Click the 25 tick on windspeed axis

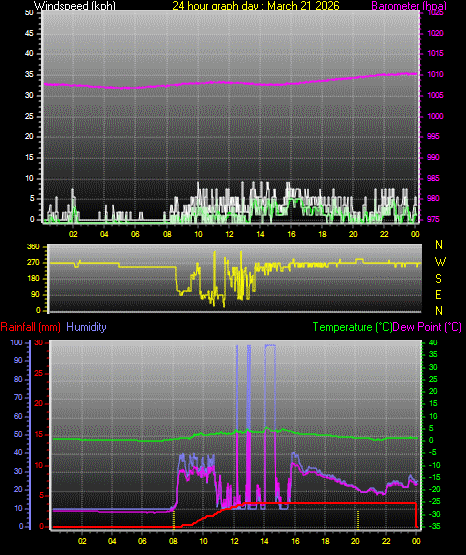point(29,116)
